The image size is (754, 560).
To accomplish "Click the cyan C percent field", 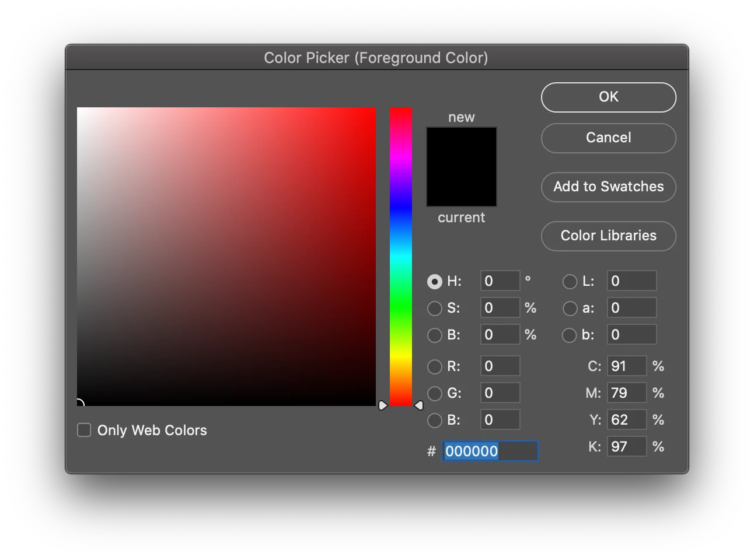I will click(x=627, y=366).
